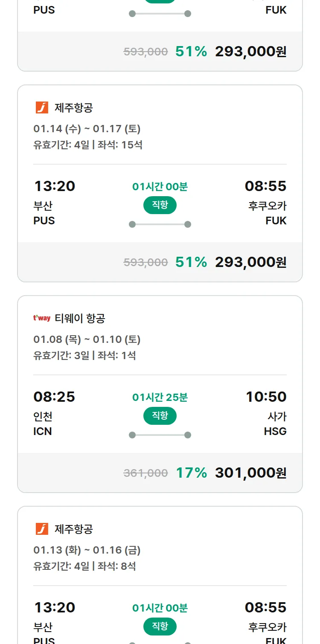Click the Jeju Air logo on 01.13 flight
Image resolution: width=320 pixels, height=644 pixels.
coord(42,529)
